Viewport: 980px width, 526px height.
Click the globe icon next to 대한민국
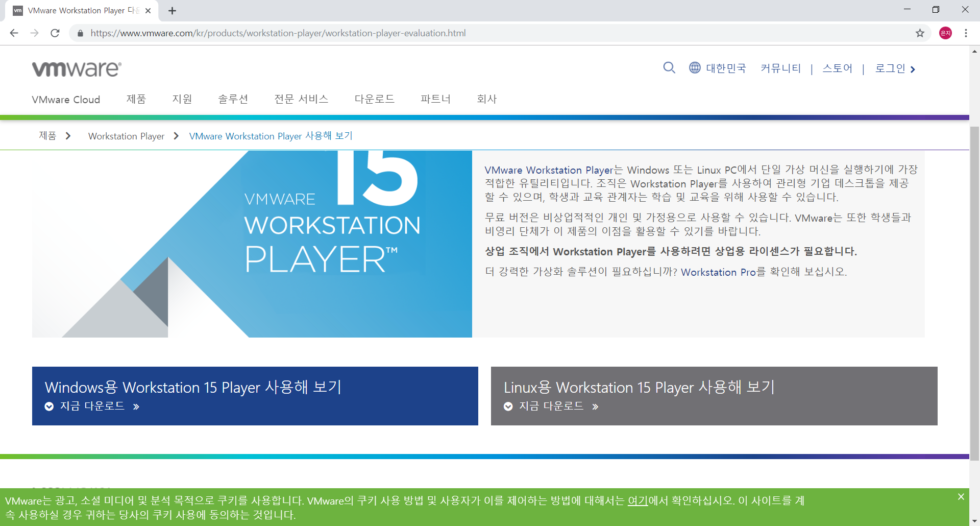[695, 67]
